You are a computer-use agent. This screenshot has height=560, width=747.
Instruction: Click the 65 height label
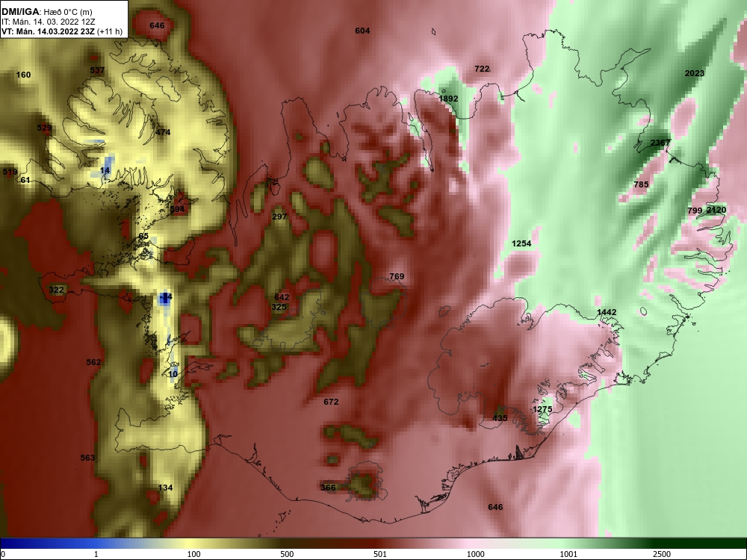pos(143,236)
